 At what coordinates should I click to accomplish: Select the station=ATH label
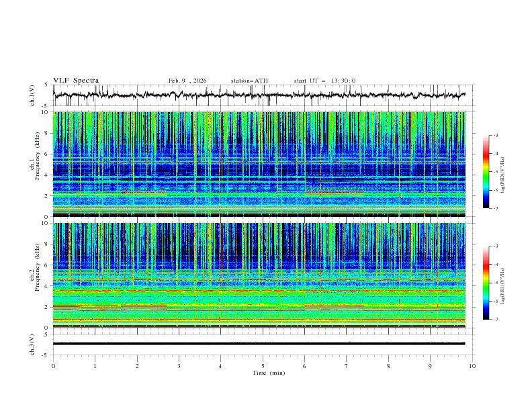pos(249,81)
